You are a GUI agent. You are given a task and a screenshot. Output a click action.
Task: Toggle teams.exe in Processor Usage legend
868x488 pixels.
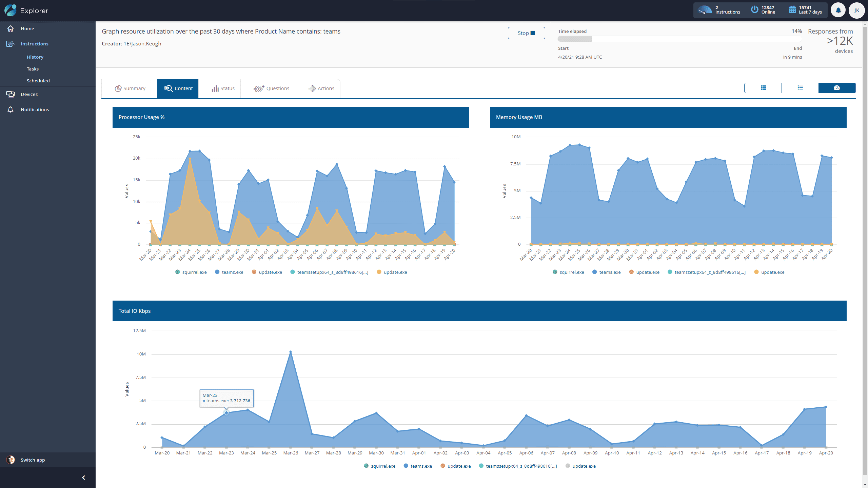[229, 272]
